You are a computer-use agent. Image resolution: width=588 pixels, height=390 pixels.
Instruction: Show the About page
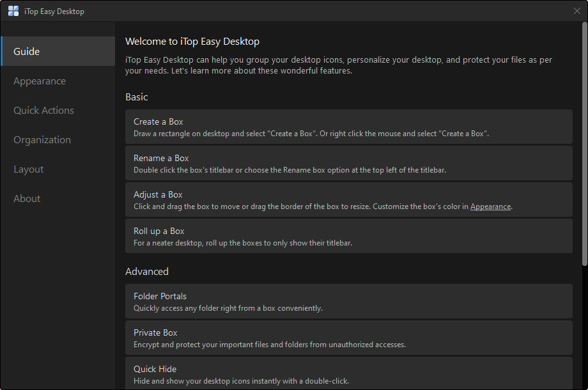27,199
